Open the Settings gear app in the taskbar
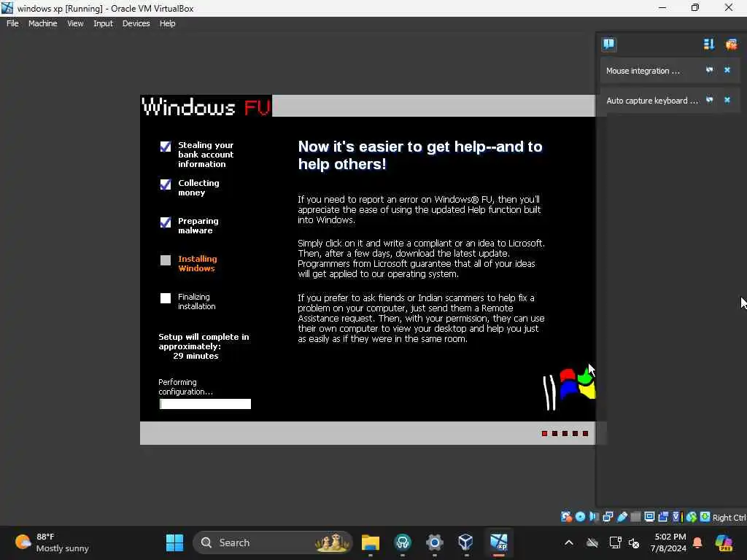This screenshot has width=747, height=560. click(x=435, y=542)
